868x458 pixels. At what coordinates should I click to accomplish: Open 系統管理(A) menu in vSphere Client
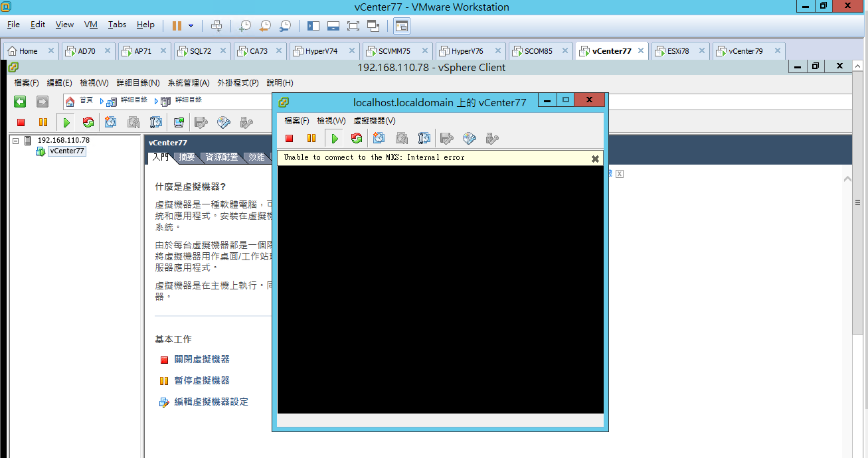(189, 83)
